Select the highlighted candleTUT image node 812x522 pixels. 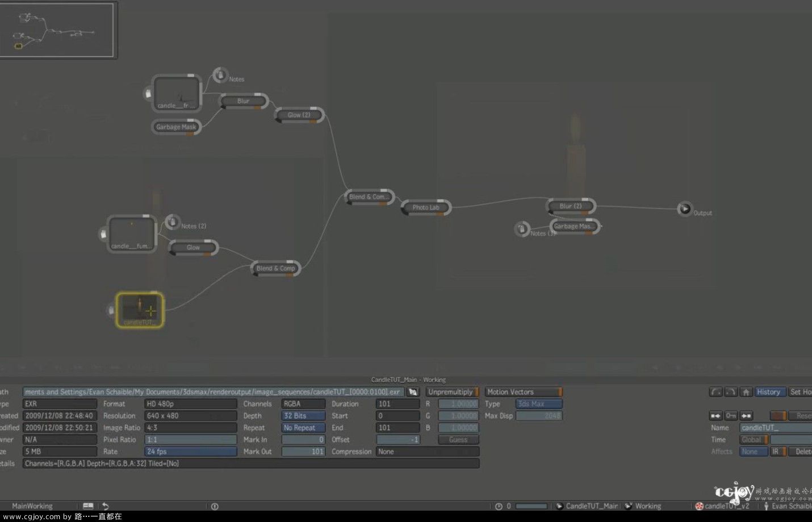(x=140, y=310)
